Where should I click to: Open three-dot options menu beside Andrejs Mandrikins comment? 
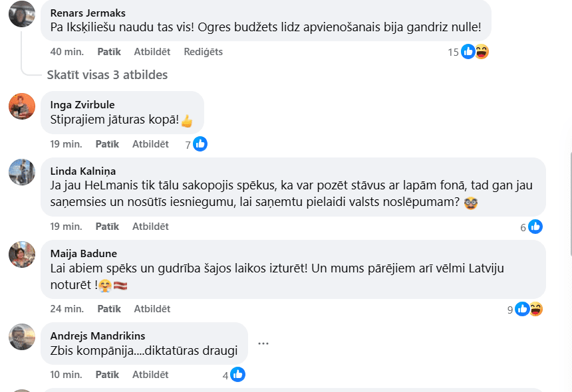pos(263,343)
